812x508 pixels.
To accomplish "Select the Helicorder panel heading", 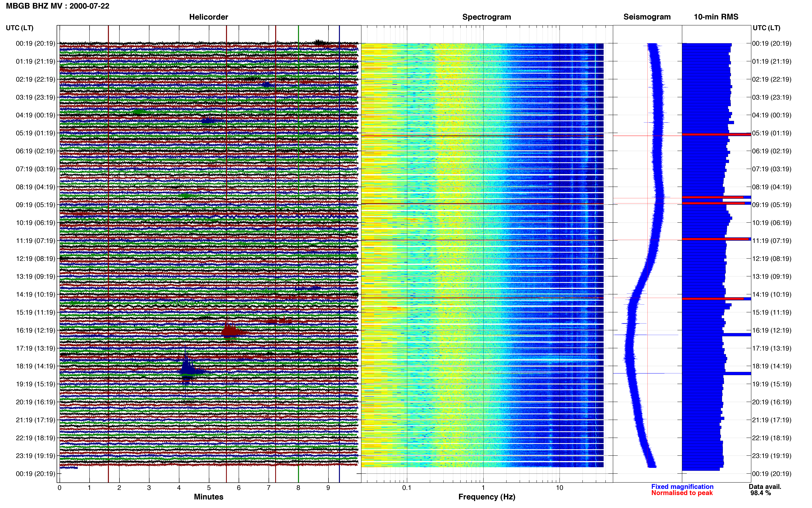I will point(209,17).
